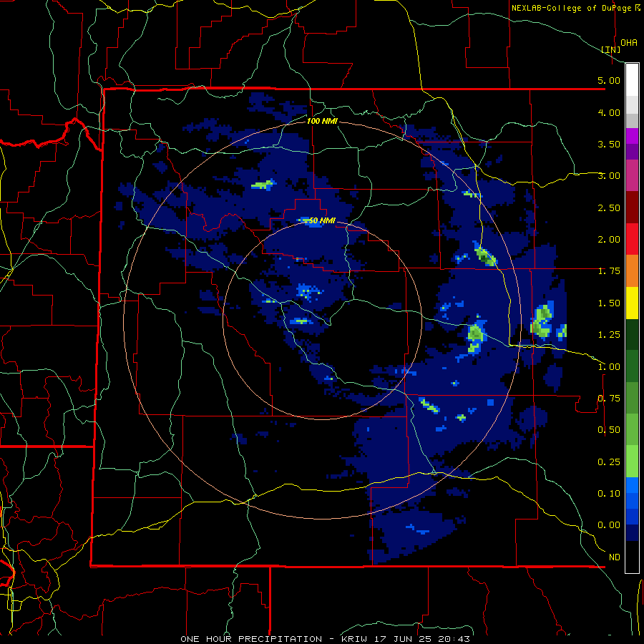Select the black ND swatch in legend
The width and height of the screenshot is (644, 644).
pyautogui.click(x=632, y=557)
